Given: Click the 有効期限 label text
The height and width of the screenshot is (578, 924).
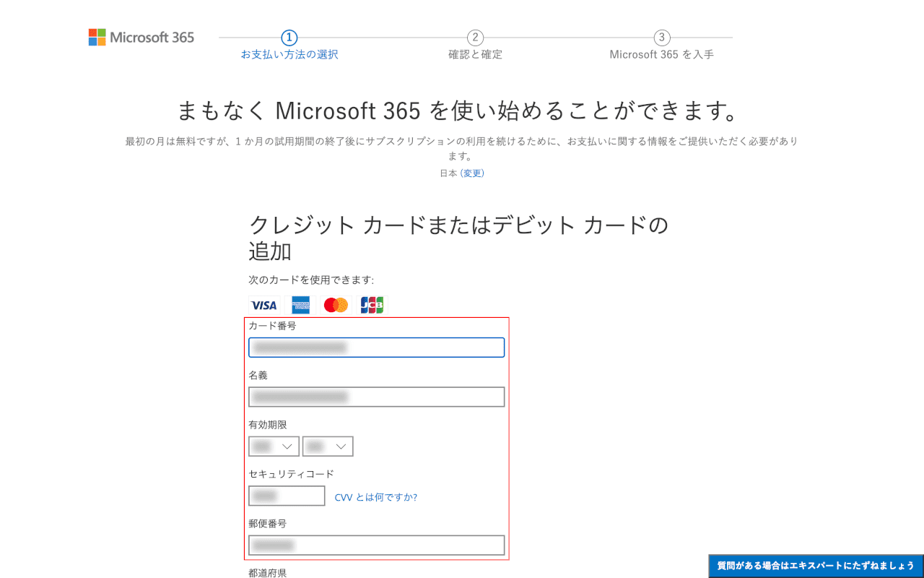Looking at the screenshot, I should coord(268,425).
